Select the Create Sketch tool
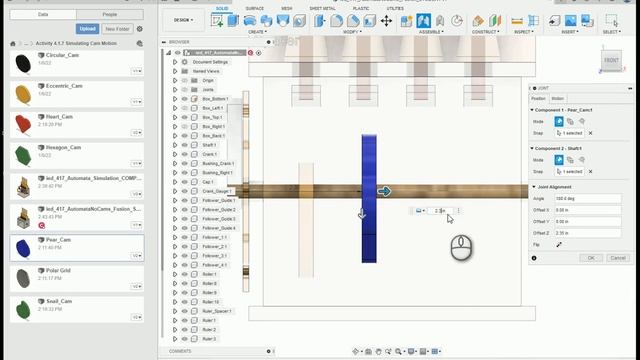 (x=217, y=20)
